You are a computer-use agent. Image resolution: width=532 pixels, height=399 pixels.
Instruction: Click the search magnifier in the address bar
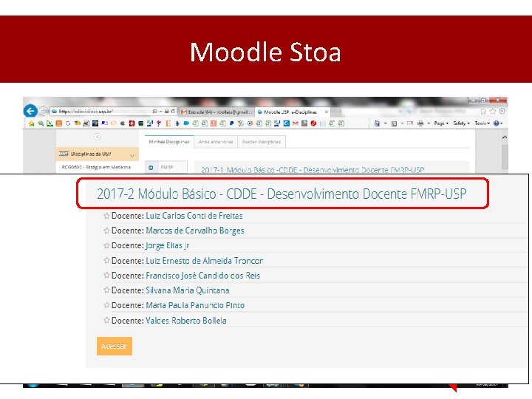(x=154, y=112)
